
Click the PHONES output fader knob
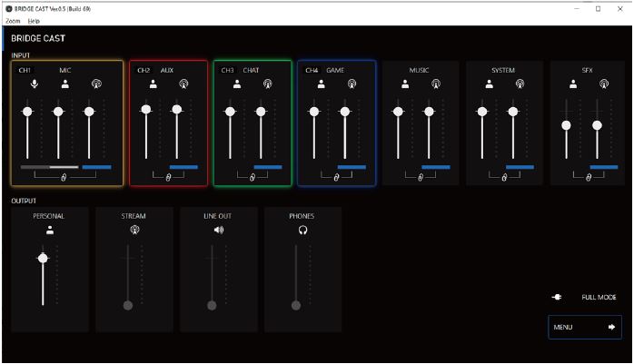tap(296, 305)
